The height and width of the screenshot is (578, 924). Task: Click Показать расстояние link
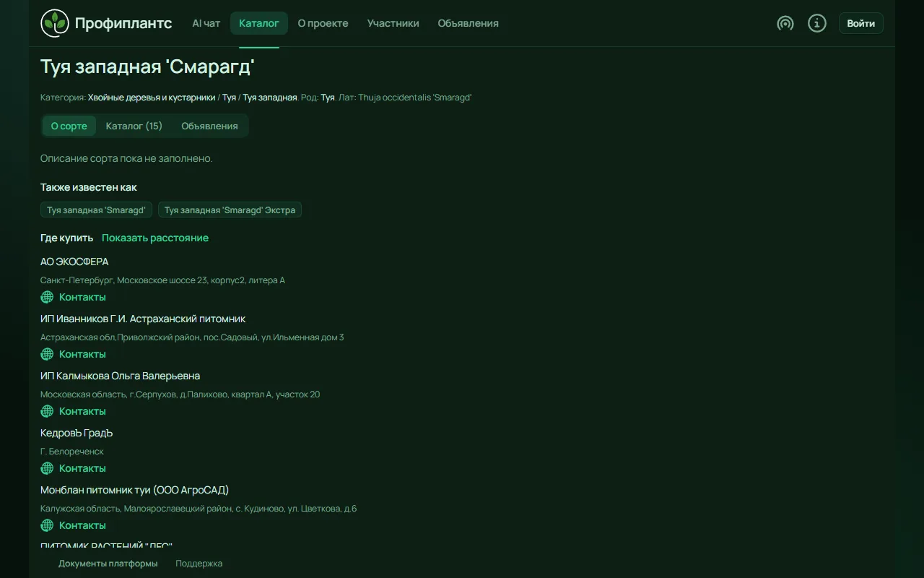pyautogui.click(x=155, y=238)
